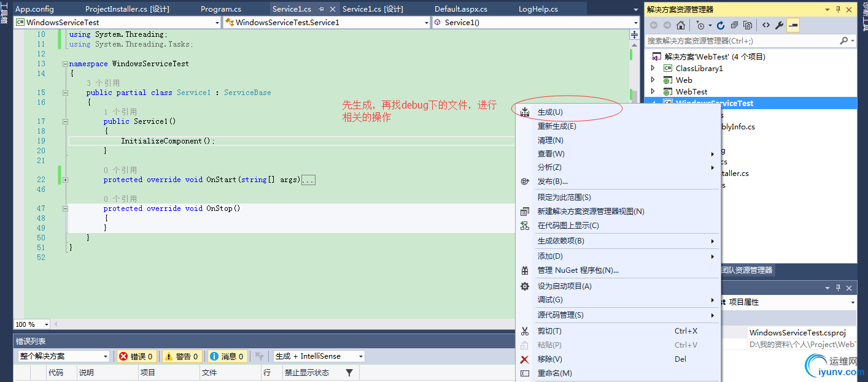Click the 说明 column header in error list
868x382 pixels.
[x=107, y=373]
